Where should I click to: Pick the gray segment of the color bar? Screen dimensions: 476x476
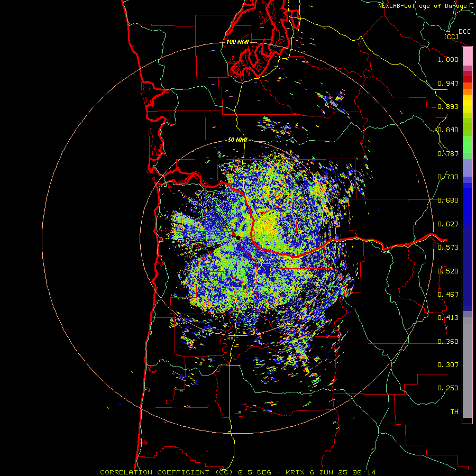467,368
